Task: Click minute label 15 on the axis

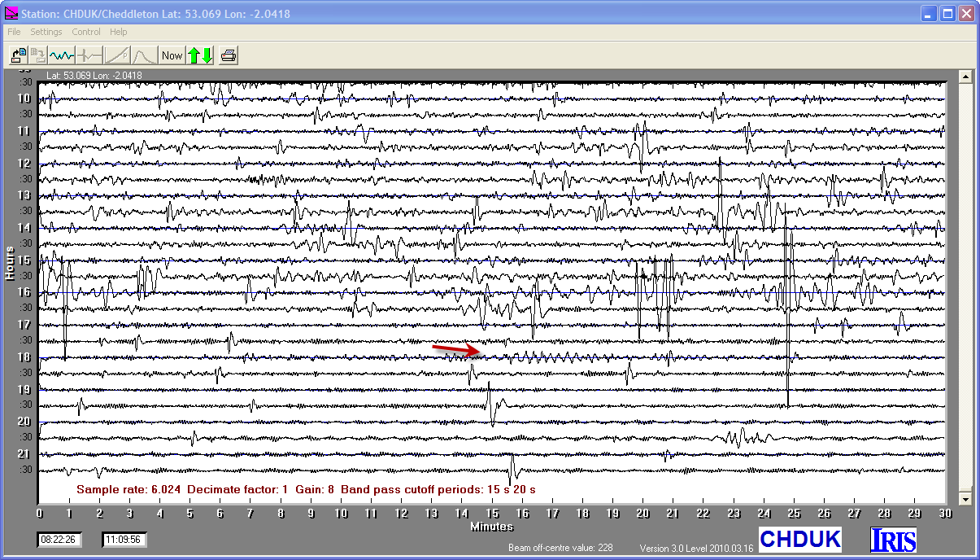Action: pyautogui.click(x=491, y=514)
